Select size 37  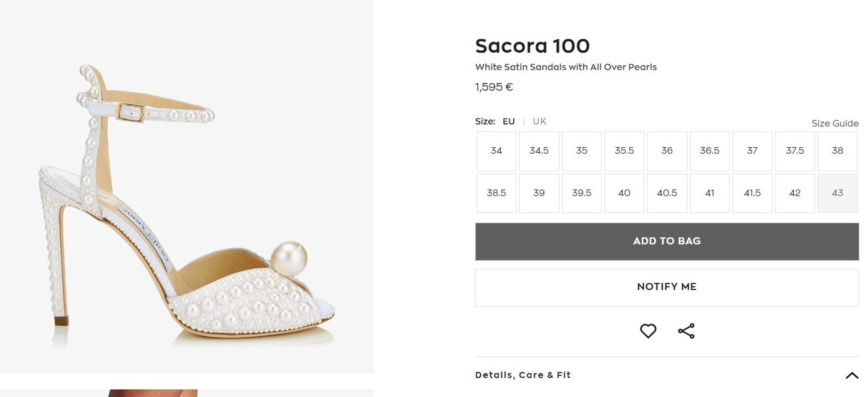(752, 151)
